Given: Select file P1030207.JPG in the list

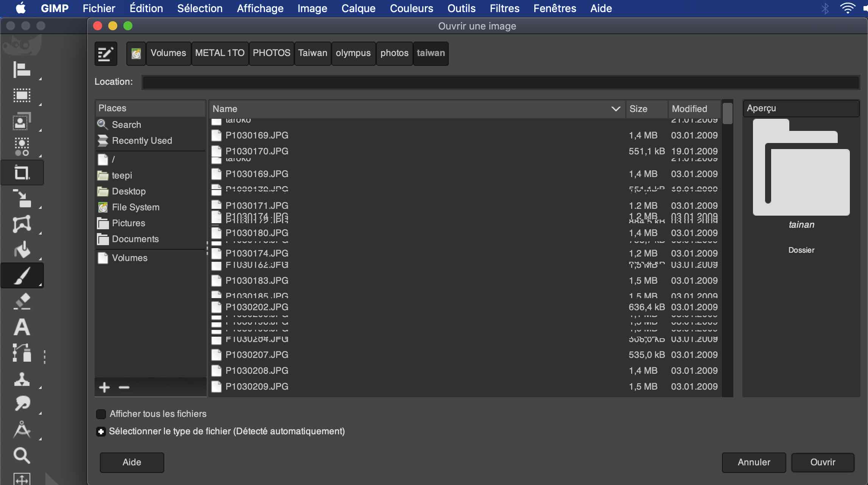Looking at the screenshot, I should [x=257, y=355].
